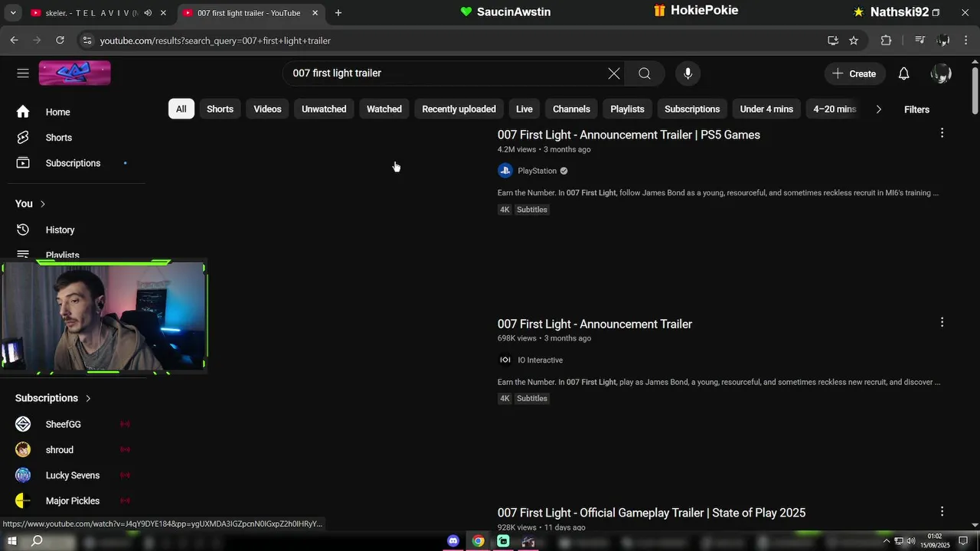This screenshot has height=551, width=980.
Task: Open the IO Interactive channel name link
Action: point(540,360)
